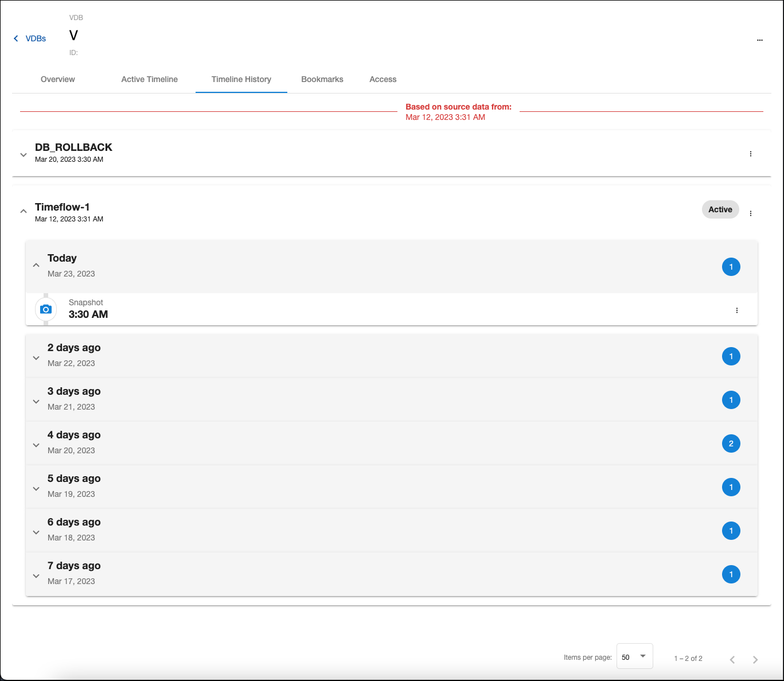
Task: Click the ellipsis menu at the top right
Action: (760, 40)
